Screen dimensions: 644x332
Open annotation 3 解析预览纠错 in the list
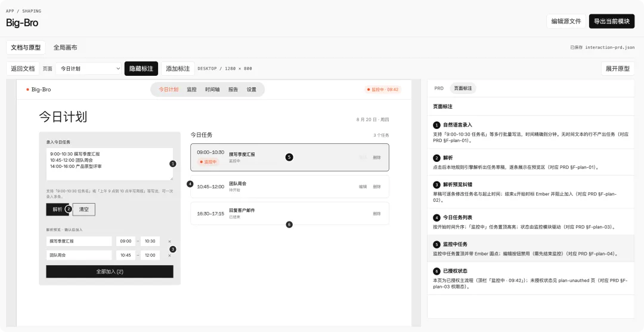pos(531,192)
